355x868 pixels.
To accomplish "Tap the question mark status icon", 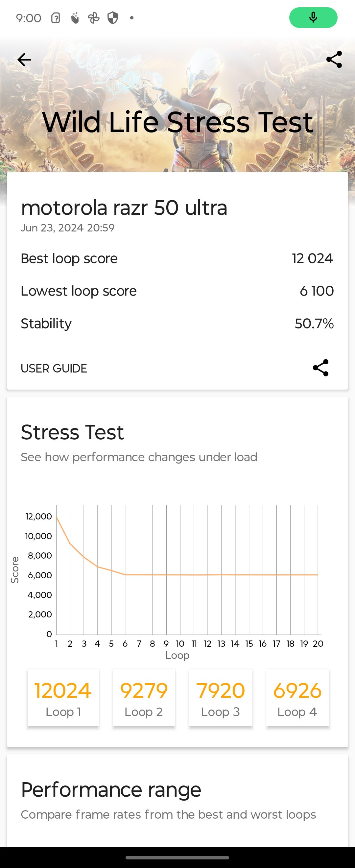I will tap(56, 18).
